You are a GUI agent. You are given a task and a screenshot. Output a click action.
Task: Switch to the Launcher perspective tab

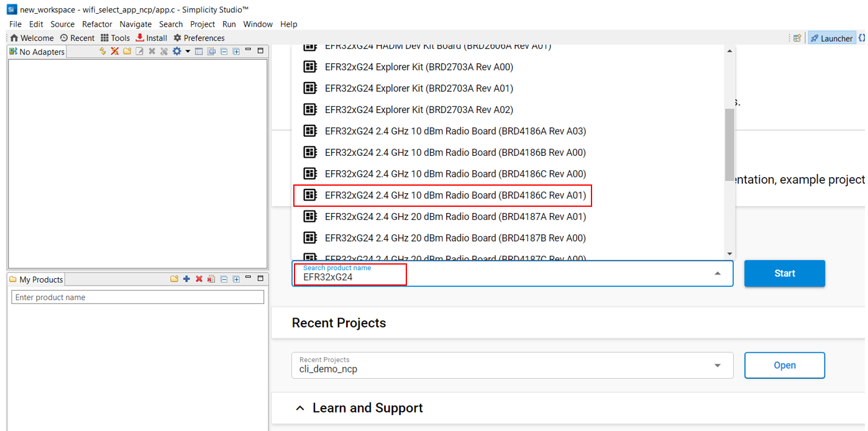[x=831, y=39]
